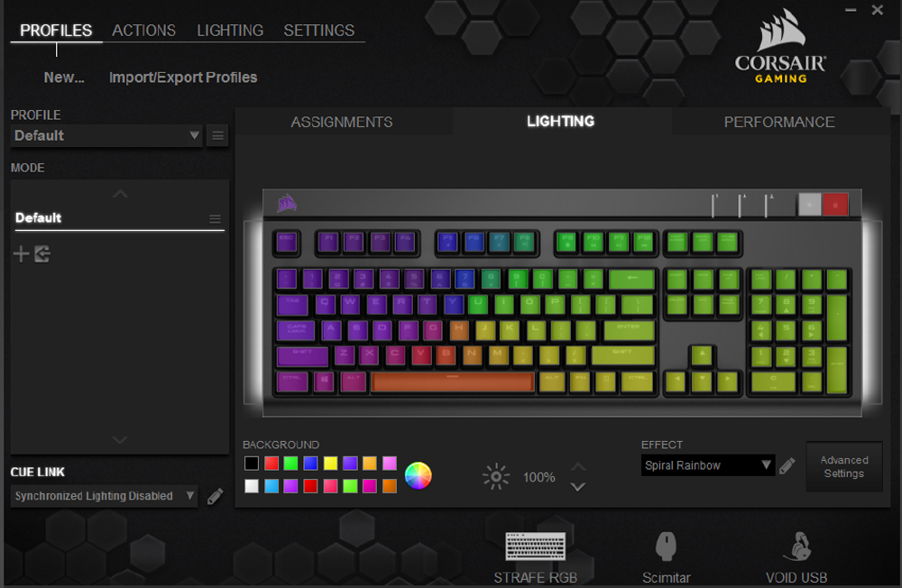Switch to the ASSIGNMENTS panel tab
This screenshot has width=902, height=588.
point(342,122)
